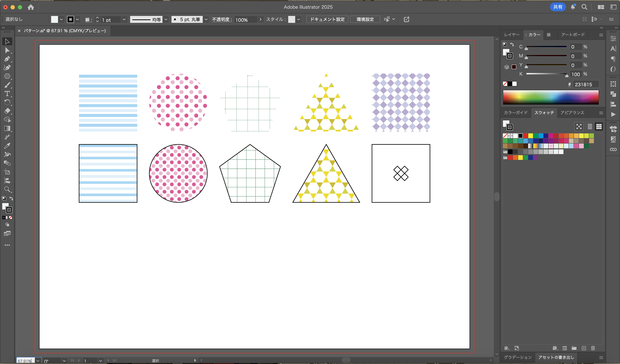This screenshot has height=364, width=620.
Task: Click the home icon
Action: (31, 7)
